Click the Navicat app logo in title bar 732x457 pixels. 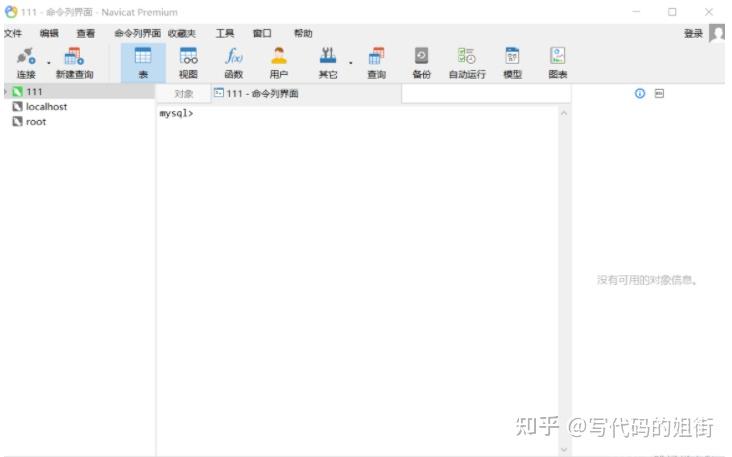pos(11,12)
